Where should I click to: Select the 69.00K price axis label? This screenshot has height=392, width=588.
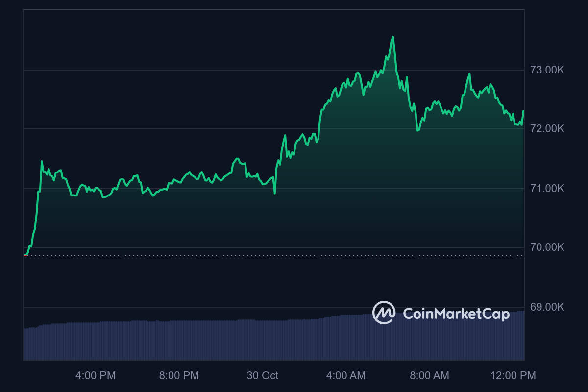point(547,307)
